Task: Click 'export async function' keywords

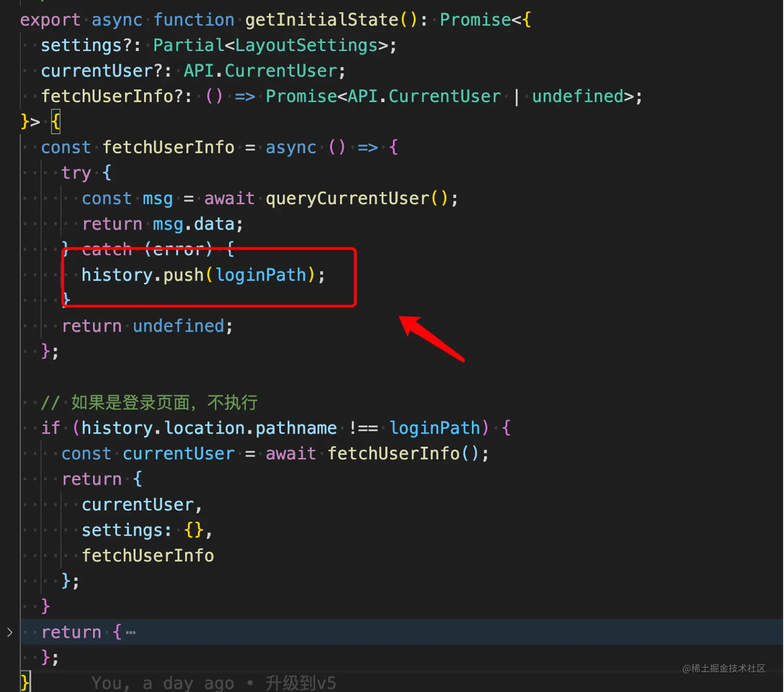Action: coord(127,20)
